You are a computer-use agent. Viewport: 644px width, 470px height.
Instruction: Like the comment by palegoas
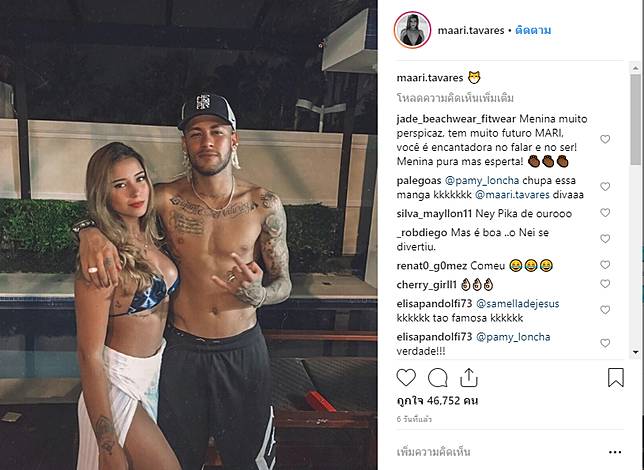click(x=605, y=187)
